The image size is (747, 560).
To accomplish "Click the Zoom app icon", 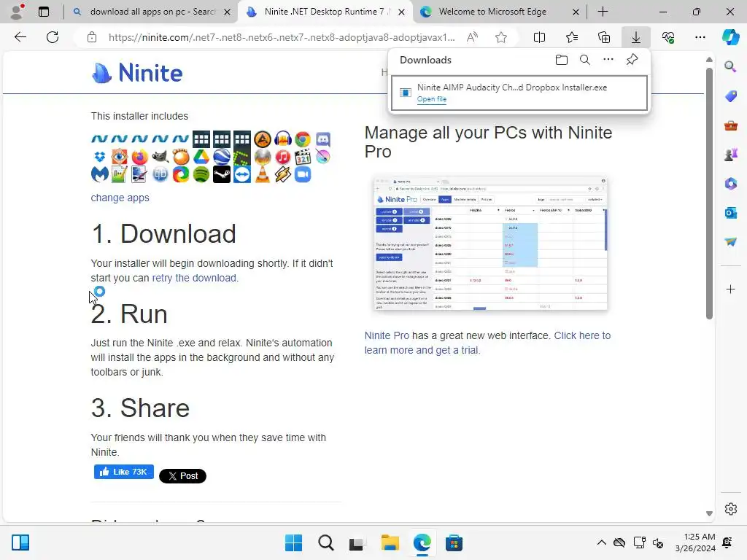I will point(303,174).
